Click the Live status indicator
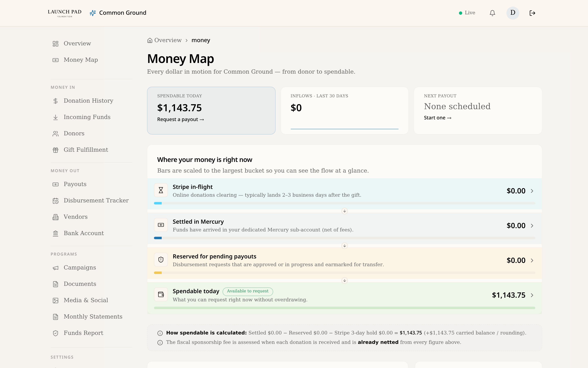Screen dimensions: 588x368 click(x=467, y=13)
